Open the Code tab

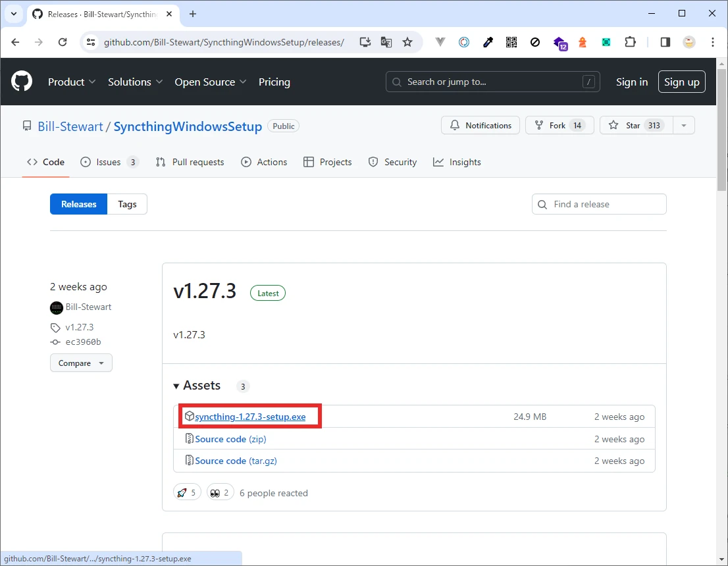click(x=45, y=162)
